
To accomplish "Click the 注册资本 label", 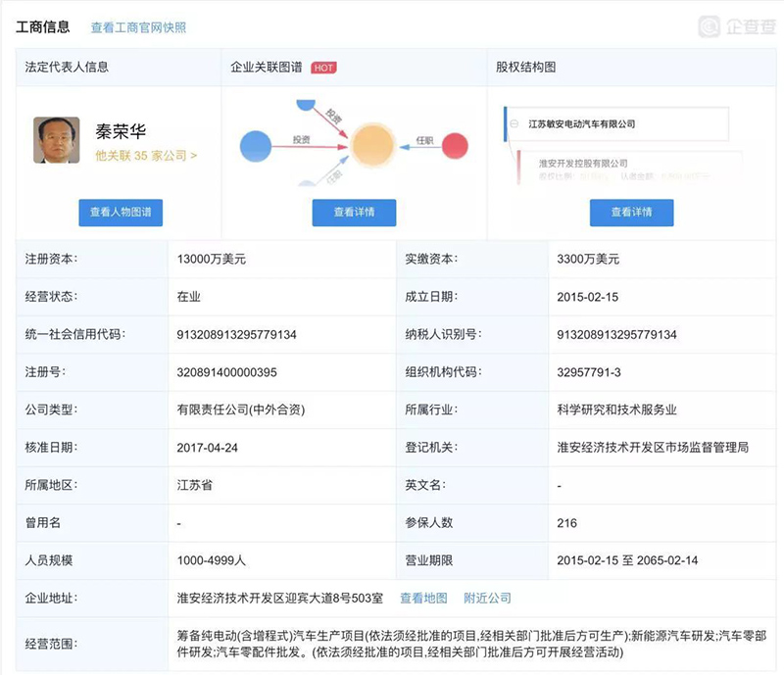I will pyautogui.click(x=51, y=259).
